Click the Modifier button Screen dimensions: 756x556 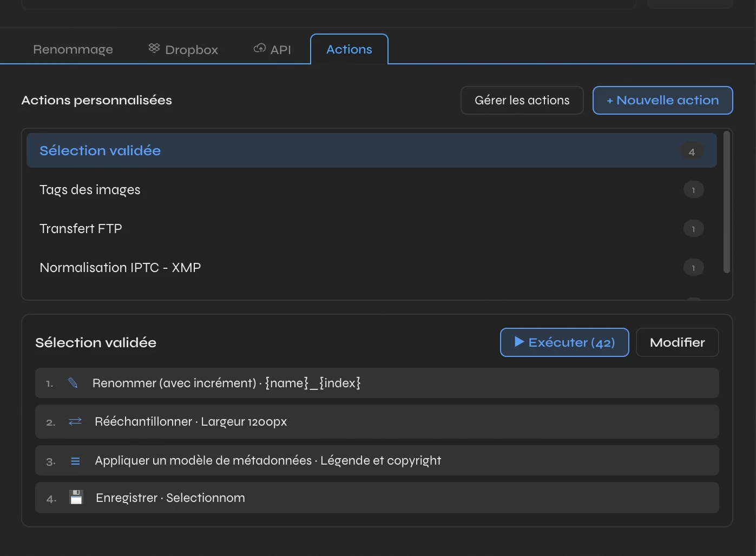[x=677, y=342]
